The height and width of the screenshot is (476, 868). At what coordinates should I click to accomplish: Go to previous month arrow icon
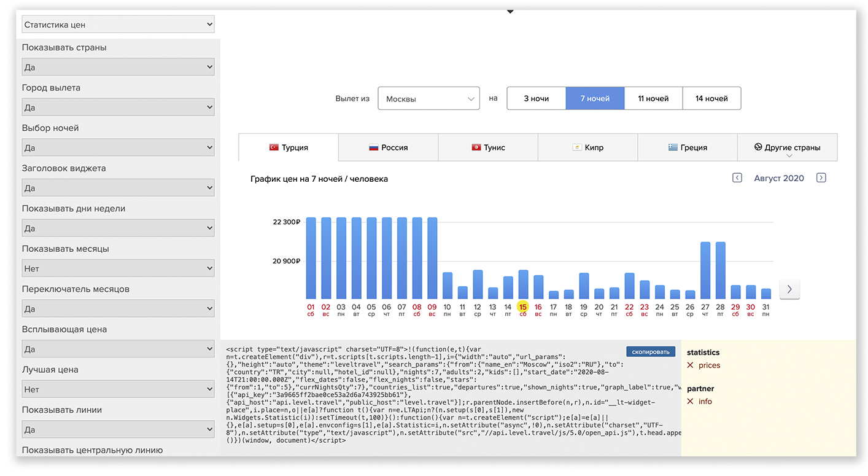(737, 178)
